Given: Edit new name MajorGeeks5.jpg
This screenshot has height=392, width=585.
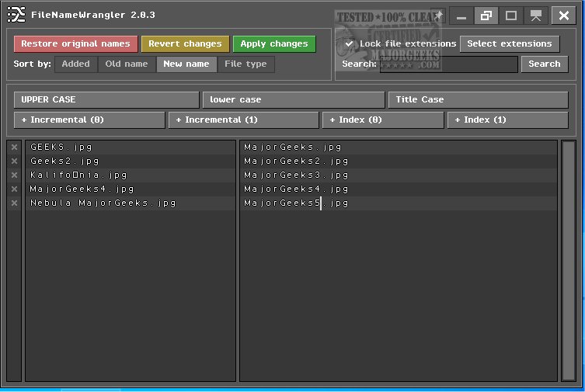Looking at the screenshot, I should coord(399,203).
